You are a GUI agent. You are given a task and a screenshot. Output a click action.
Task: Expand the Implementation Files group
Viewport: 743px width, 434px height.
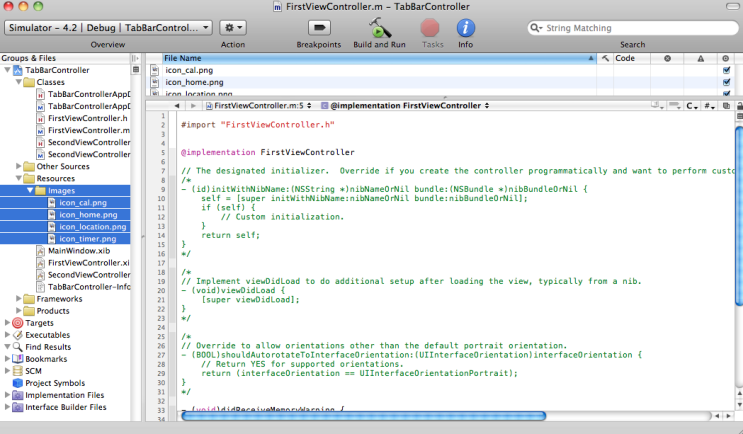click(x=7, y=395)
